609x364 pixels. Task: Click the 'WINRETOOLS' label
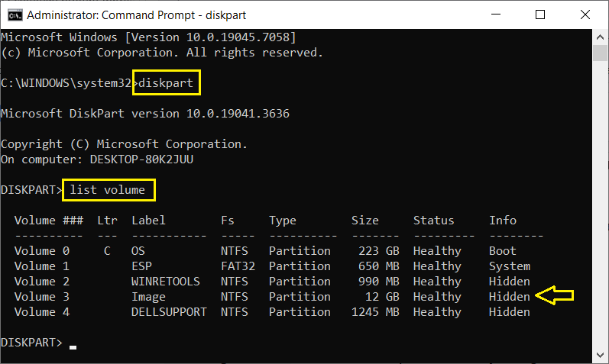click(x=166, y=282)
